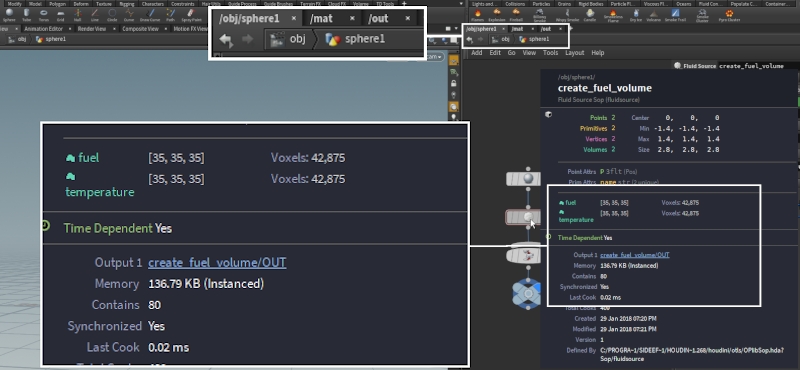Select the Pyro Cluster shelf tool

[730, 15]
